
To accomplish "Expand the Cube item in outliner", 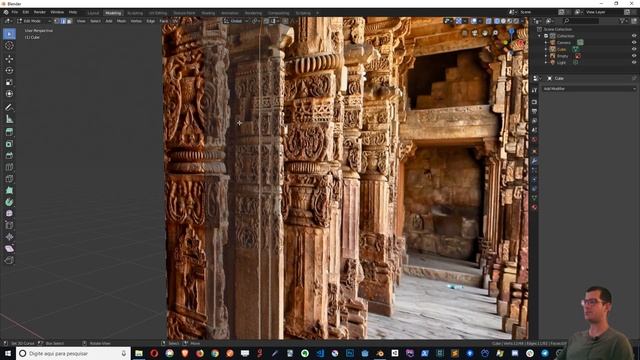I will (546, 49).
